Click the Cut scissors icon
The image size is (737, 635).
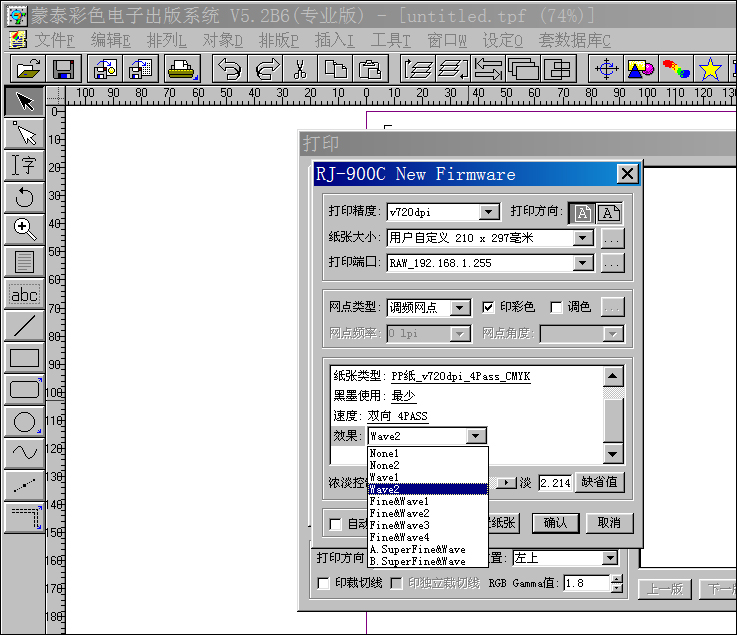click(x=300, y=70)
